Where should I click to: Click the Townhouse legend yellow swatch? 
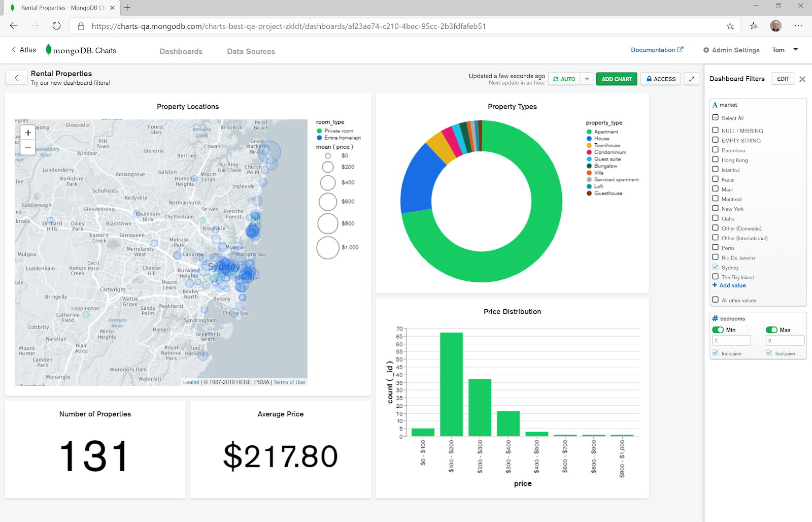point(589,145)
